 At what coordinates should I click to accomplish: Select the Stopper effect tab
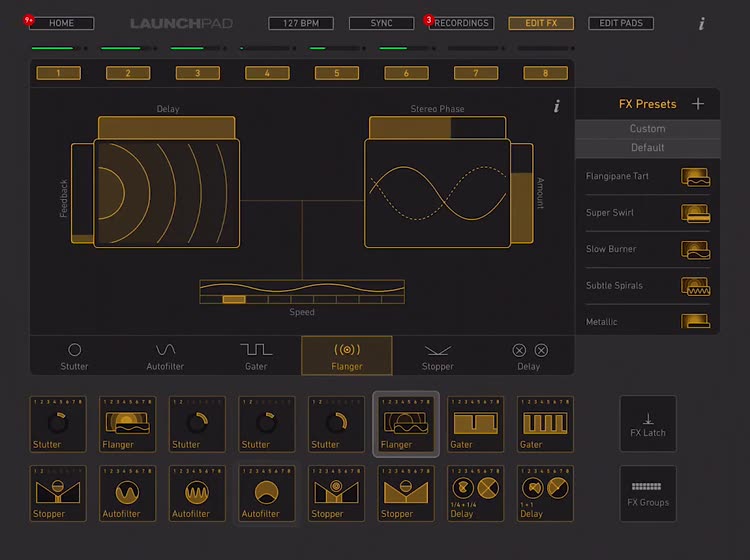438,356
